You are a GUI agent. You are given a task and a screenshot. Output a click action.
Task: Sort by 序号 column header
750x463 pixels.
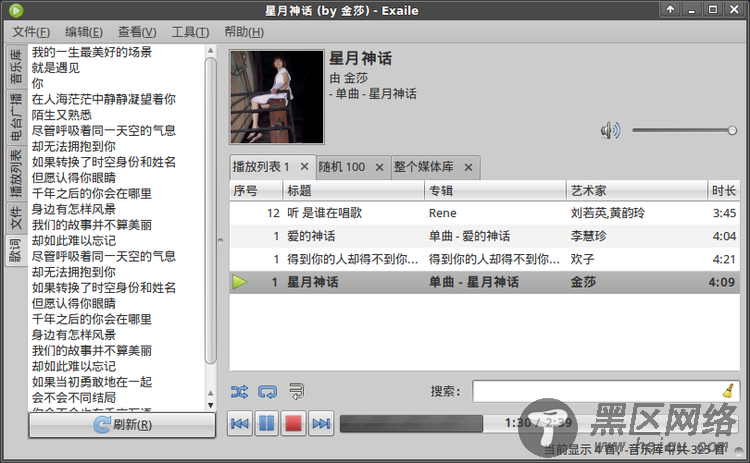256,190
